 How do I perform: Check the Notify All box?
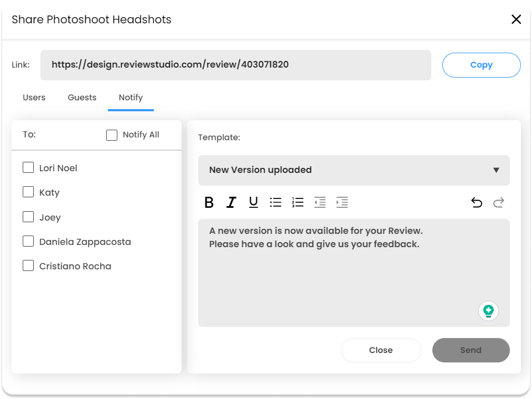(x=112, y=135)
